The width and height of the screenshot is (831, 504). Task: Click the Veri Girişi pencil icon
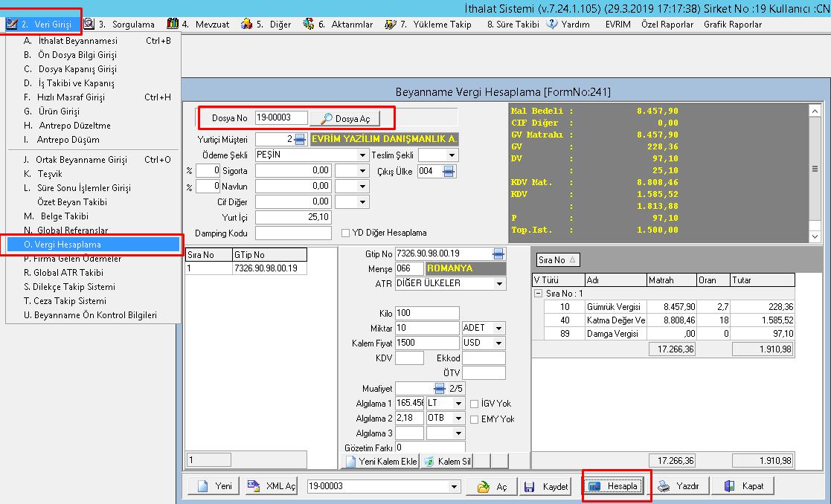pyautogui.click(x=12, y=24)
